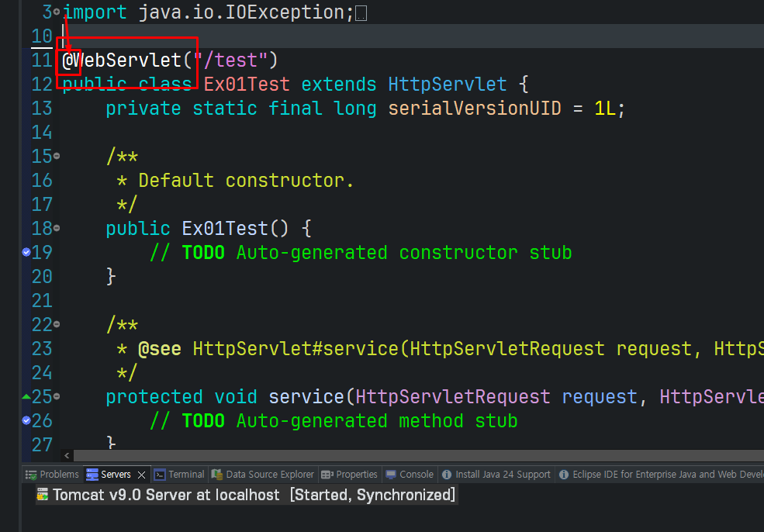Image resolution: width=764 pixels, height=532 pixels.
Task: Expand the folded imports on line 3
Action: [x=57, y=11]
